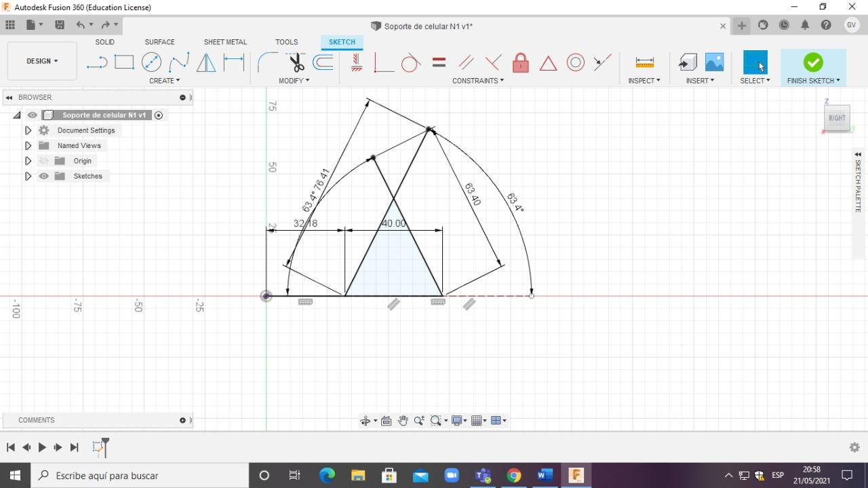This screenshot has height=488, width=868.
Task: Open the DESIGN workspace dropdown
Action: point(42,61)
